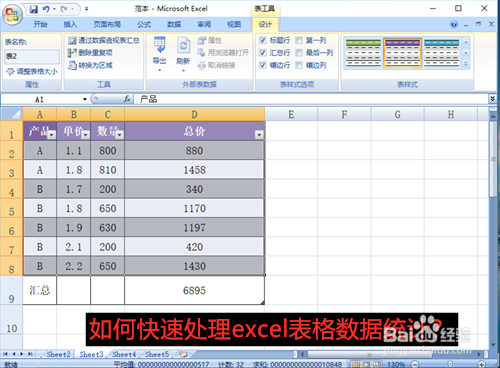Click Open in Browser (用浏览器打开)
The image size is (500, 368).
(223, 53)
